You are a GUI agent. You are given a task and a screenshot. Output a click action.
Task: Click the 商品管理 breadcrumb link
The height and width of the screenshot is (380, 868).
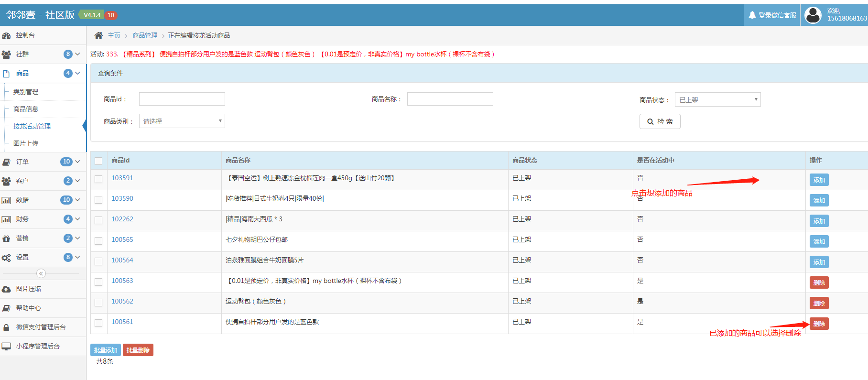(x=145, y=35)
